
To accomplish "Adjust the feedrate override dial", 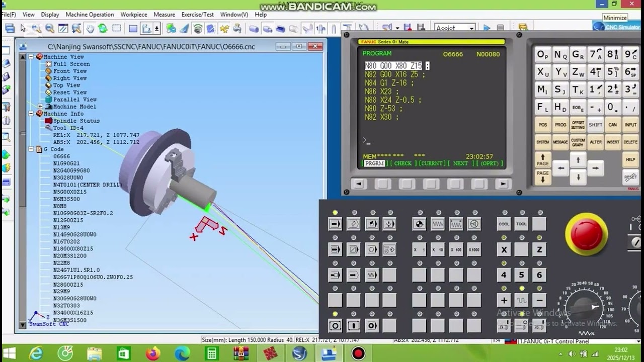I will coord(584,306).
